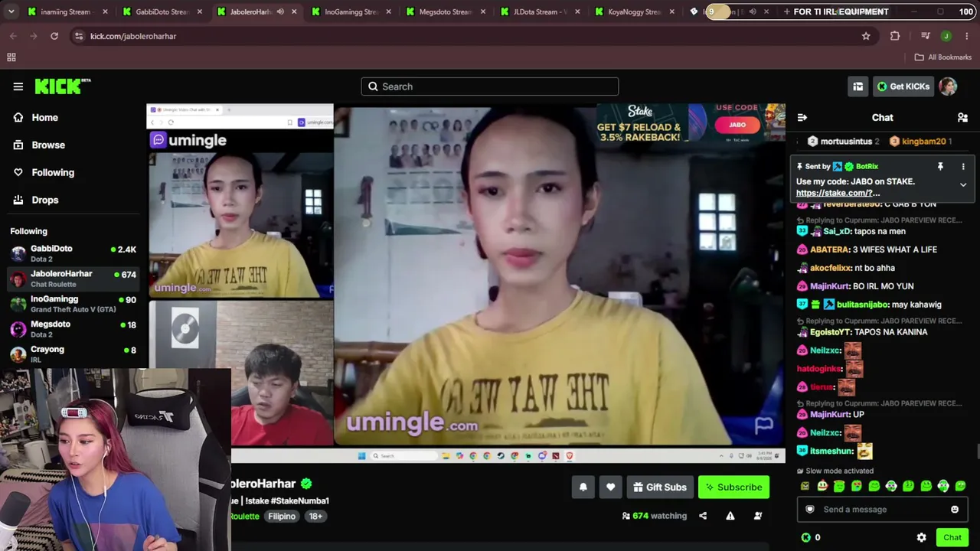
Task: Open the chat users list icon
Action: [962, 117]
